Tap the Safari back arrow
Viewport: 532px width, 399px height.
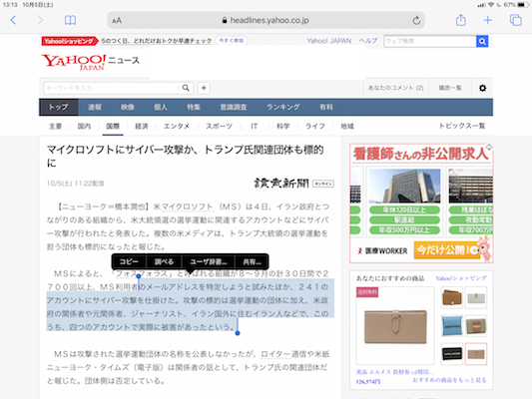coord(13,20)
